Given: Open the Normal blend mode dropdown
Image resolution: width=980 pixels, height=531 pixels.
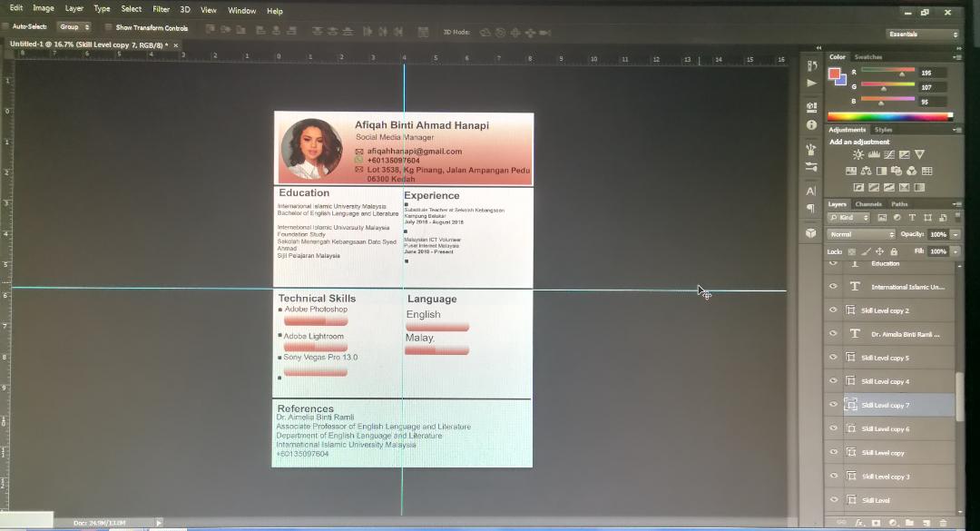Looking at the screenshot, I should (x=860, y=234).
